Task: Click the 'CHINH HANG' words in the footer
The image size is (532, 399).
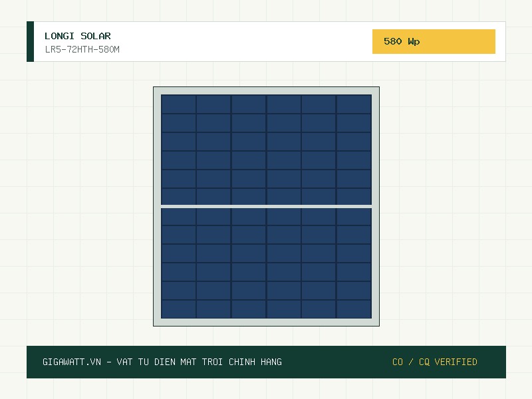Action: tap(255, 362)
